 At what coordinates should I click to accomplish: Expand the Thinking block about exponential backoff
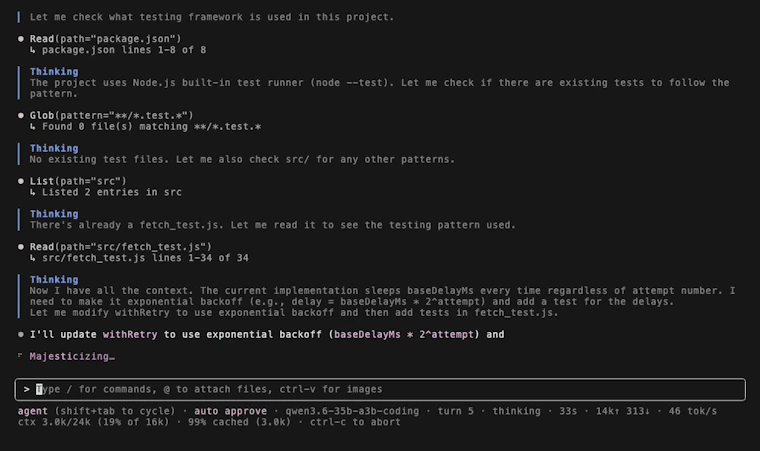tap(54, 279)
